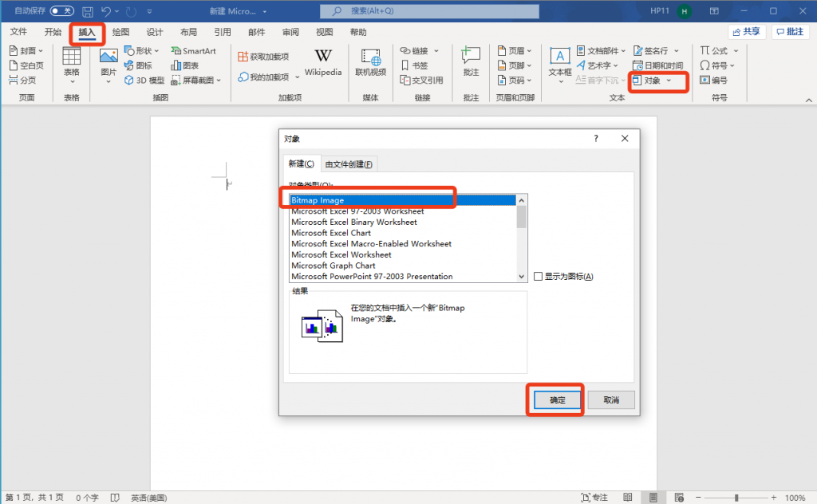Screen dimensions: 817x504
Task: Switch to the 由文件创建 tab
Action: click(x=349, y=164)
